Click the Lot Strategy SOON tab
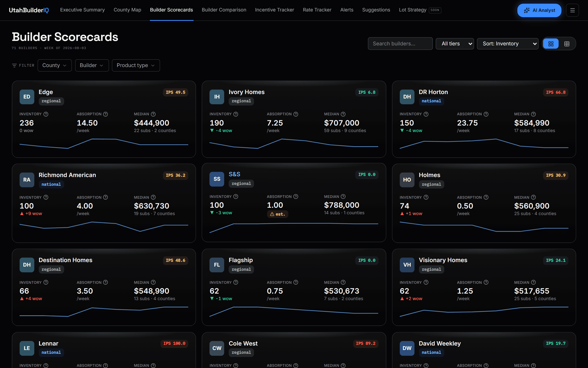 [420, 10]
